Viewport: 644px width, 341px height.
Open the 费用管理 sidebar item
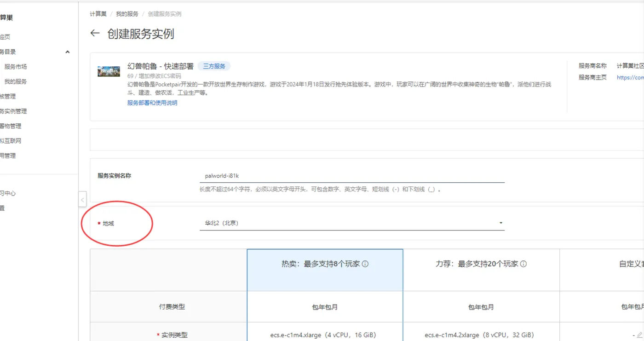(x=8, y=156)
